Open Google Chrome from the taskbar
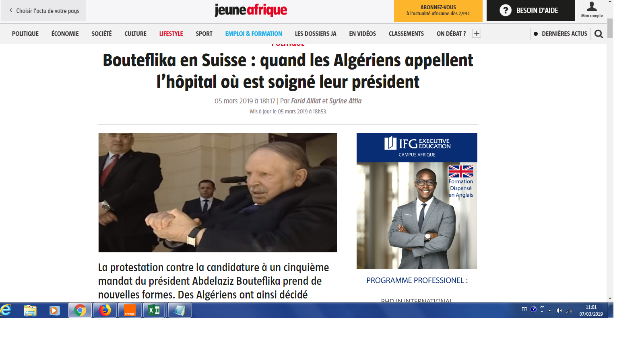The width and height of the screenshot is (644, 362). (80, 310)
